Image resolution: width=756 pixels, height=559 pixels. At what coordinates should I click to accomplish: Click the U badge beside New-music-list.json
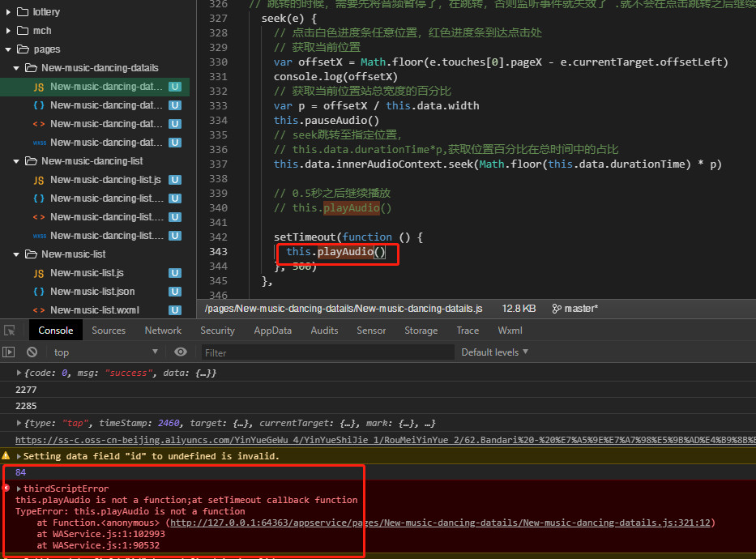click(175, 292)
